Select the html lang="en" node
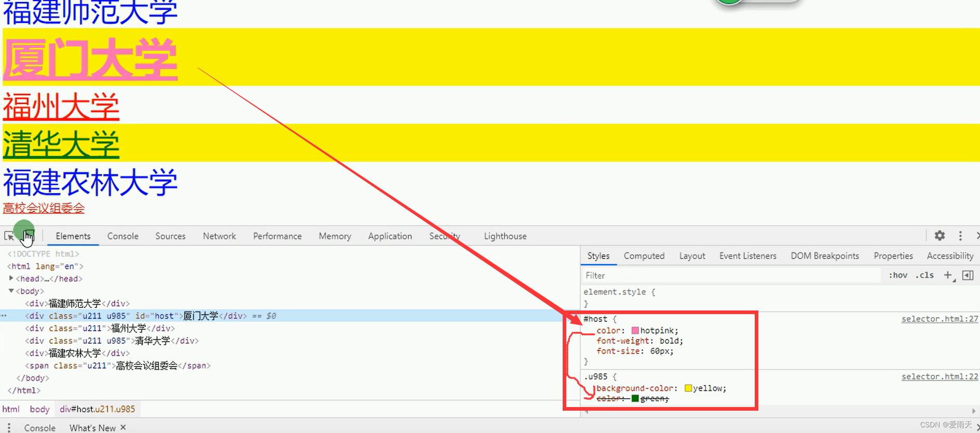980x433 pixels. coord(45,266)
